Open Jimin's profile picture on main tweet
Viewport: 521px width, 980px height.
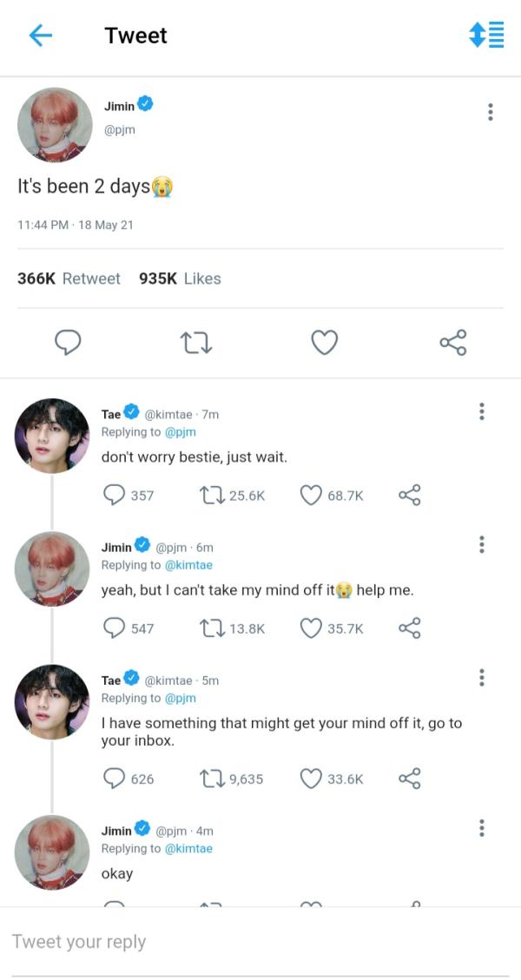(55, 124)
